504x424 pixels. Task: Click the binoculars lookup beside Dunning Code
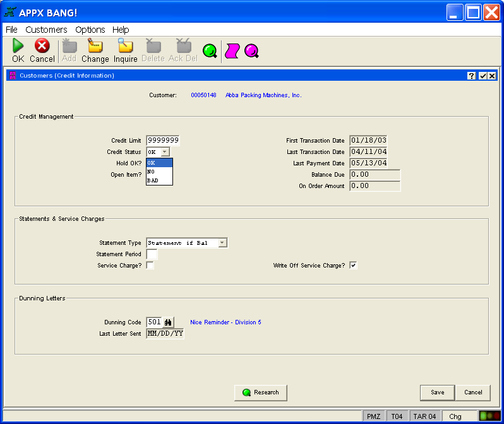[x=168, y=322]
